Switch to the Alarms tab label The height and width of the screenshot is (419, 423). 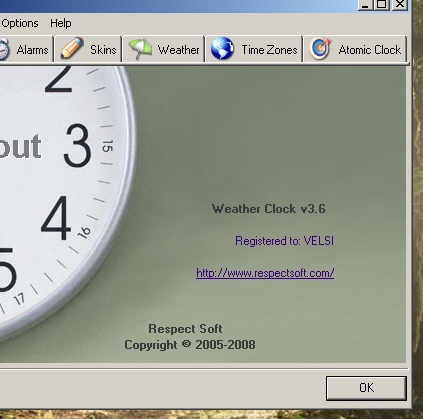pos(32,50)
